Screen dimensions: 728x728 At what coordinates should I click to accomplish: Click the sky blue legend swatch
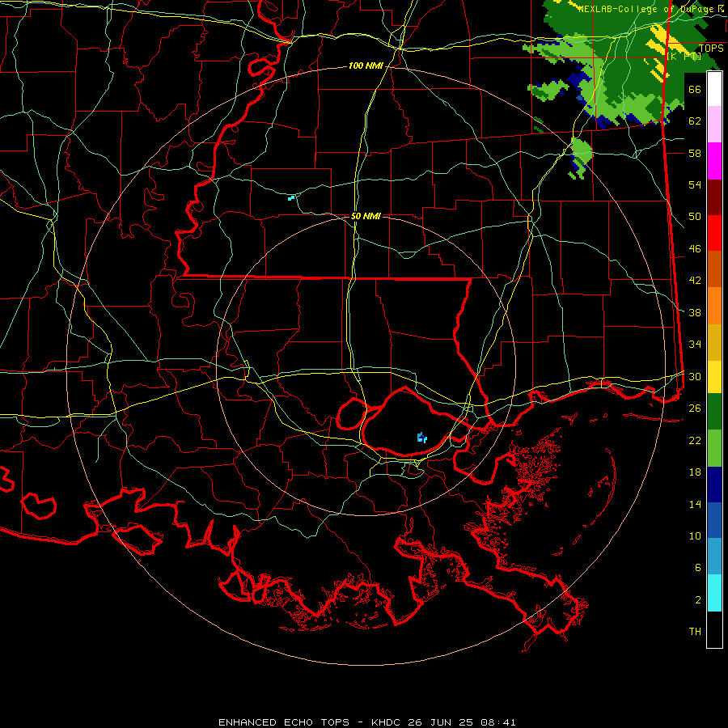pos(714,557)
